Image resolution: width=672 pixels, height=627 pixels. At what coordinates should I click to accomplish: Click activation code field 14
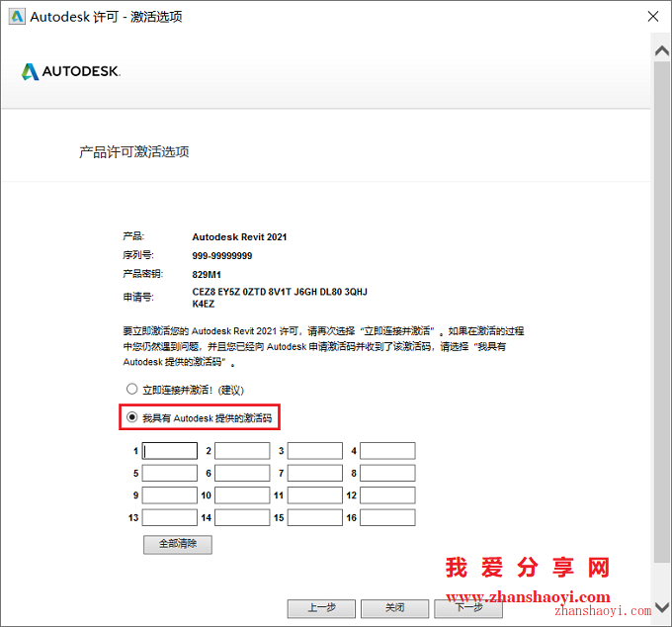242,517
